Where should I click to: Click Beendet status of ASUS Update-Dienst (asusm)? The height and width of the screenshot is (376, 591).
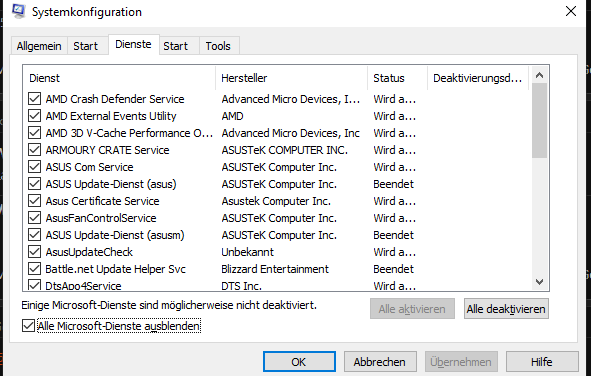393,235
